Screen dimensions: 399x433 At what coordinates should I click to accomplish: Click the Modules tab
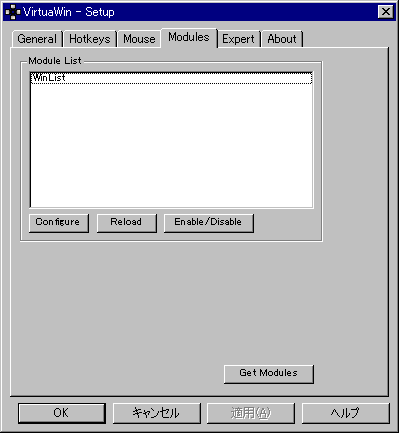pyautogui.click(x=189, y=37)
